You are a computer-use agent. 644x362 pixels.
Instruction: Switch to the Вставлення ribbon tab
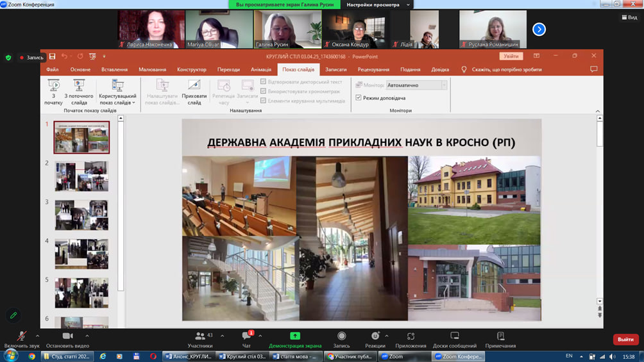click(114, 69)
